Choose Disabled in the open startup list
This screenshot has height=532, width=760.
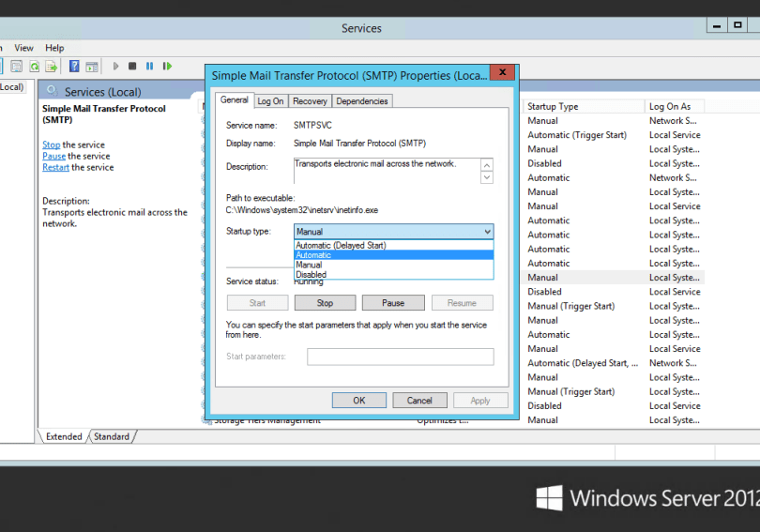click(x=393, y=274)
